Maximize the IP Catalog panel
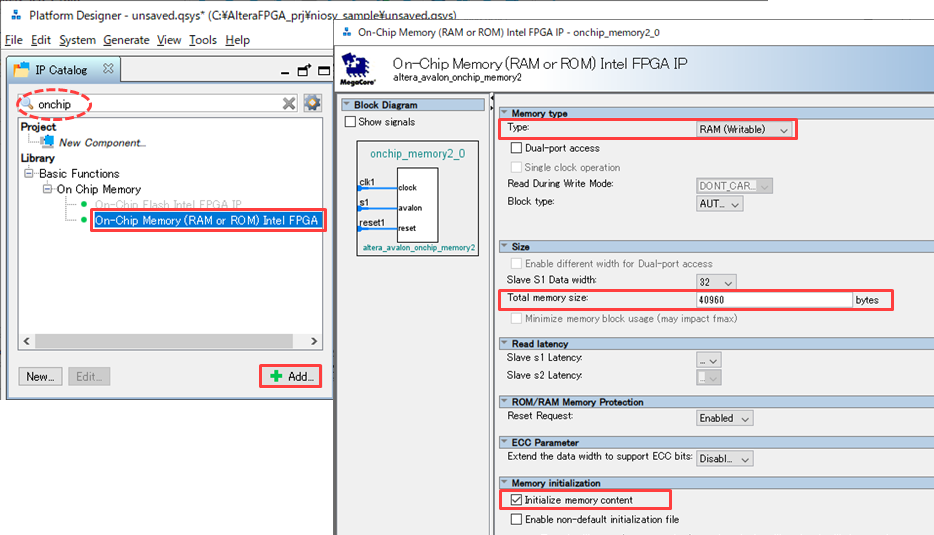This screenshot has height=535, width=934. (324, 70)
